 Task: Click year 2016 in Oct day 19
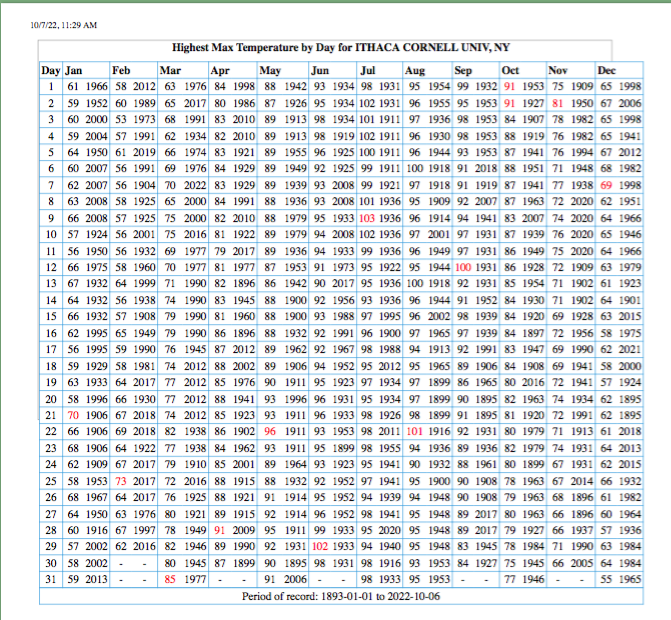pyautogui.click(x=533, y=383)
